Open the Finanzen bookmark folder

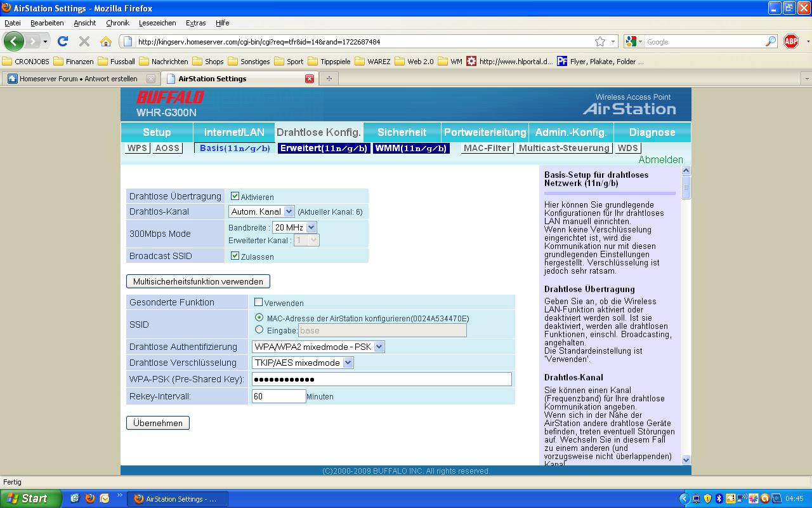point(74,62)
